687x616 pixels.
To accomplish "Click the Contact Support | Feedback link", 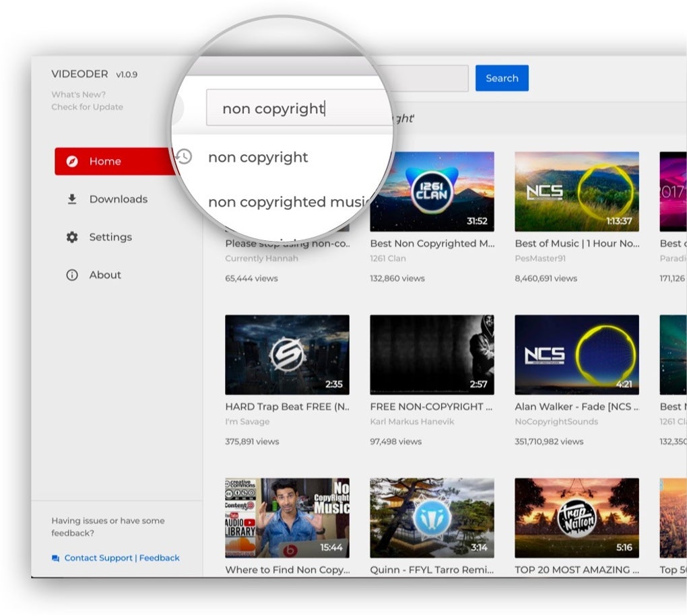I will coord(122,558).
